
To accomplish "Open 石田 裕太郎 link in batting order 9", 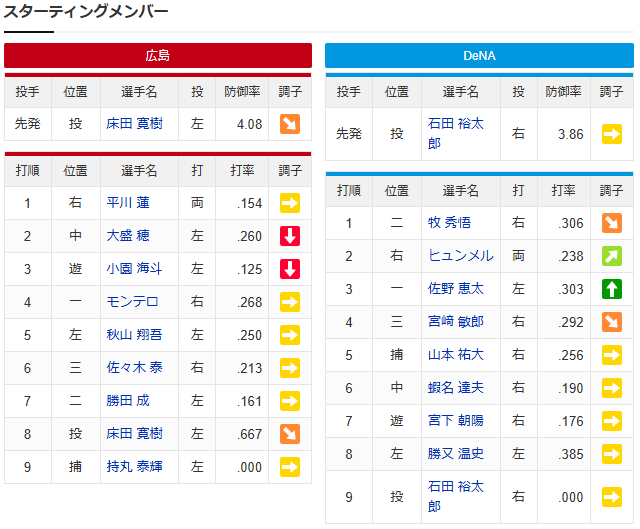I will point(456,497).
